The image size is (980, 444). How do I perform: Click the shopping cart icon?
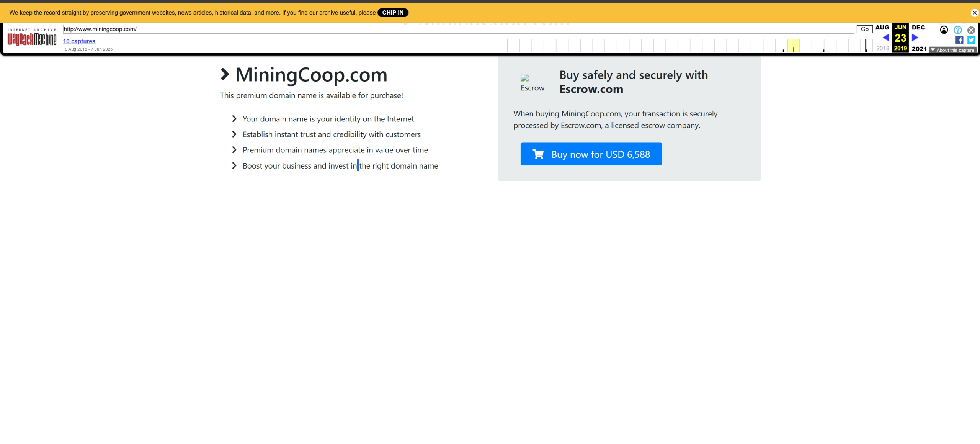(x=538, y=154)
